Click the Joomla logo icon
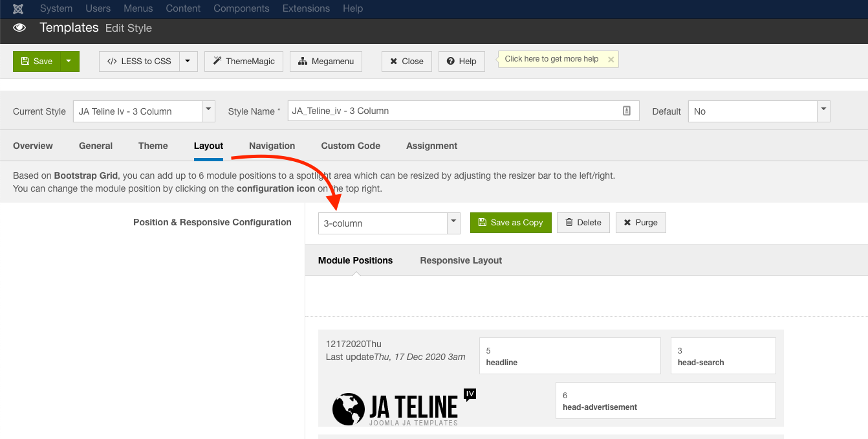The image size is (868, 439). coord(18,8)
